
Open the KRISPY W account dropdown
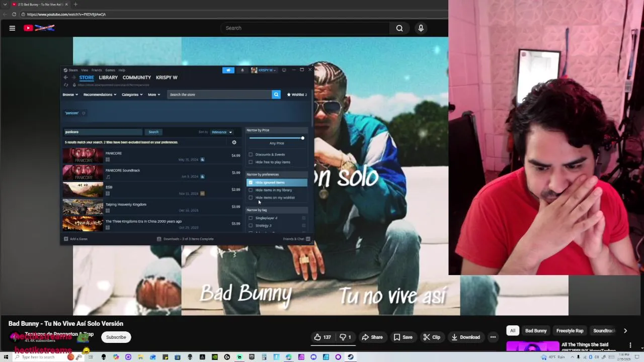265,70
